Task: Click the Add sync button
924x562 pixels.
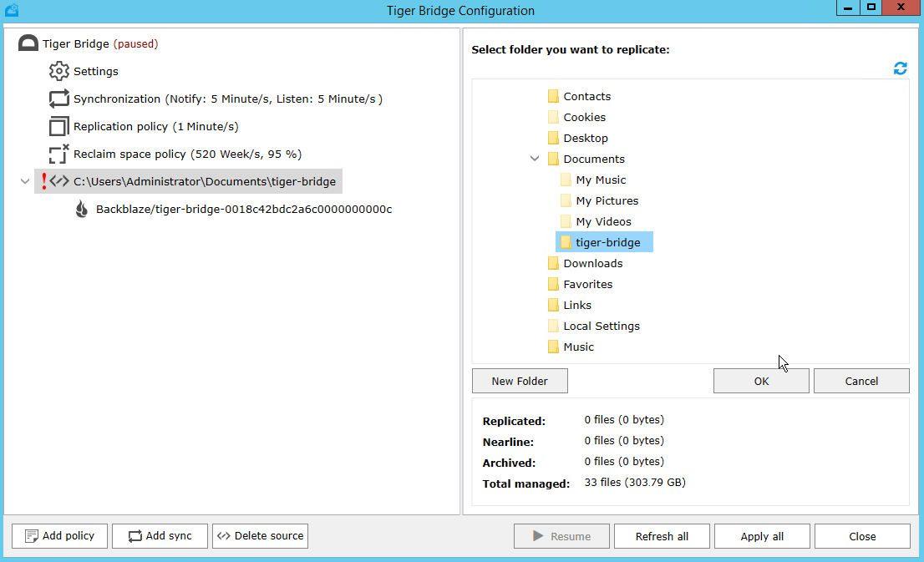Action: pos(160,535)
